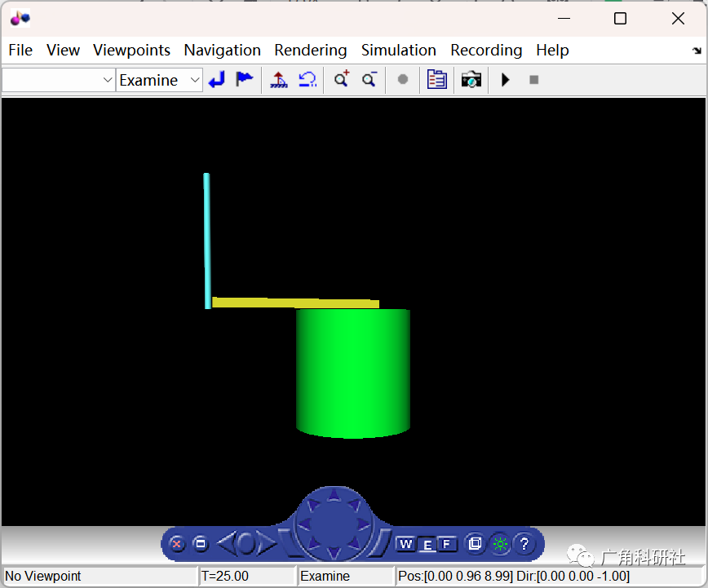Toggle the headlight on the dashboard
The width and height of the screenshot is (708, 588).
(x=500, y=544)
